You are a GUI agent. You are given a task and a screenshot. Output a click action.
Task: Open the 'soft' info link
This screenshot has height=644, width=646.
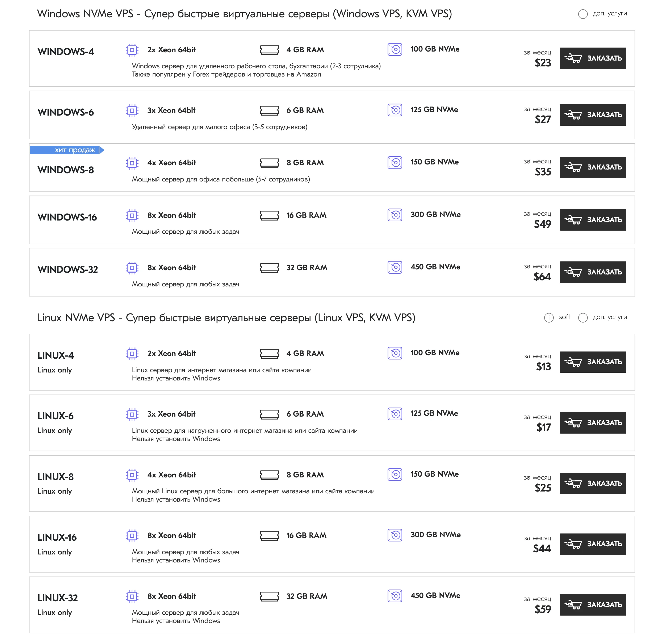pos(564,317)
